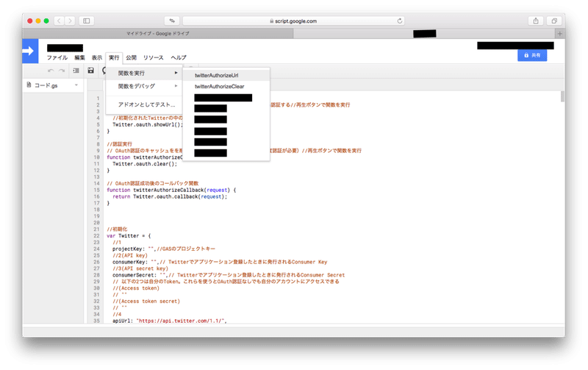Click 'var Twitter = {' code line
The image size is (588, 370).
tap(129, 235)
